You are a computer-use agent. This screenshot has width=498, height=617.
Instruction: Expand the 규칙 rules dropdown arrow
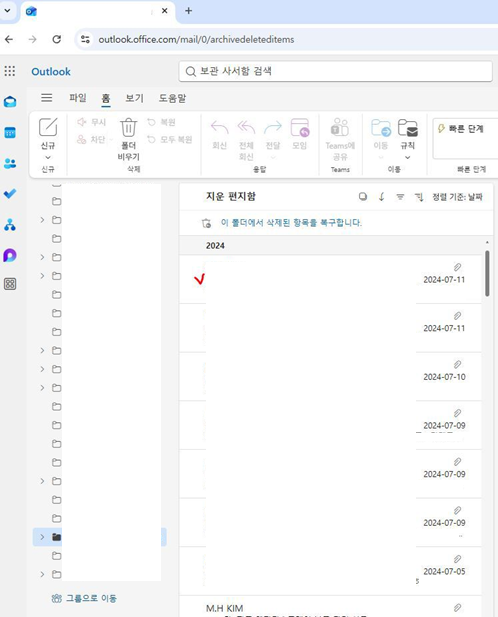point(408,157)
